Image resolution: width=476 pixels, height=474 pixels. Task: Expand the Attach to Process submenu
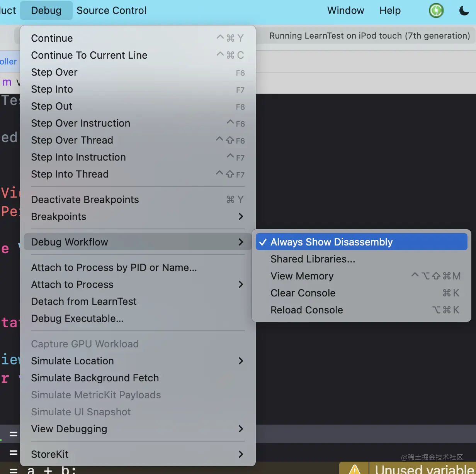(138, 284)
